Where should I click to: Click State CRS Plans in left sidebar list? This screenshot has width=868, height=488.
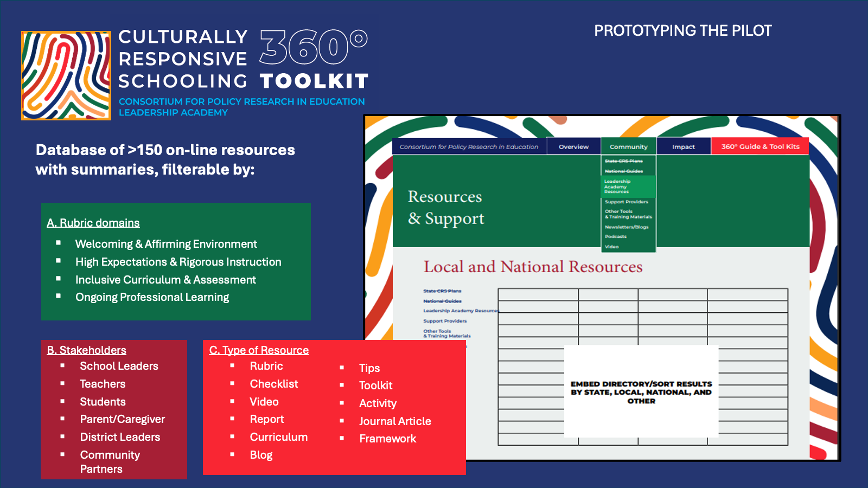(x=442, y=291)
